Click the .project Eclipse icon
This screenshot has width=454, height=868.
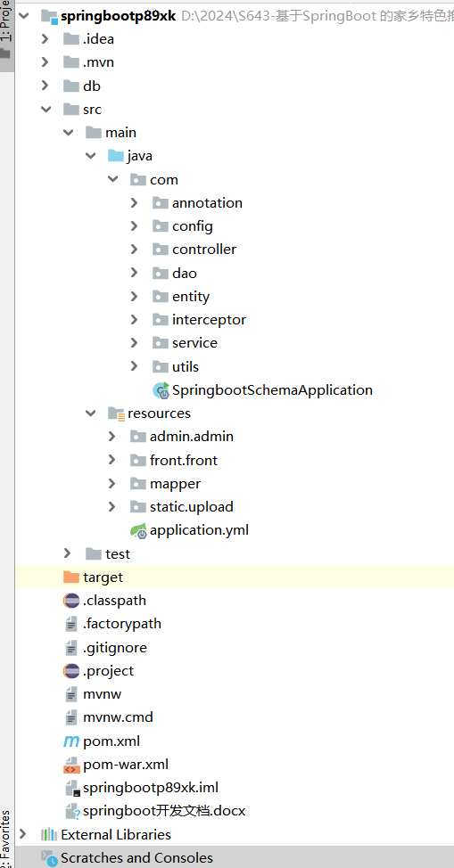coord(71,670)
